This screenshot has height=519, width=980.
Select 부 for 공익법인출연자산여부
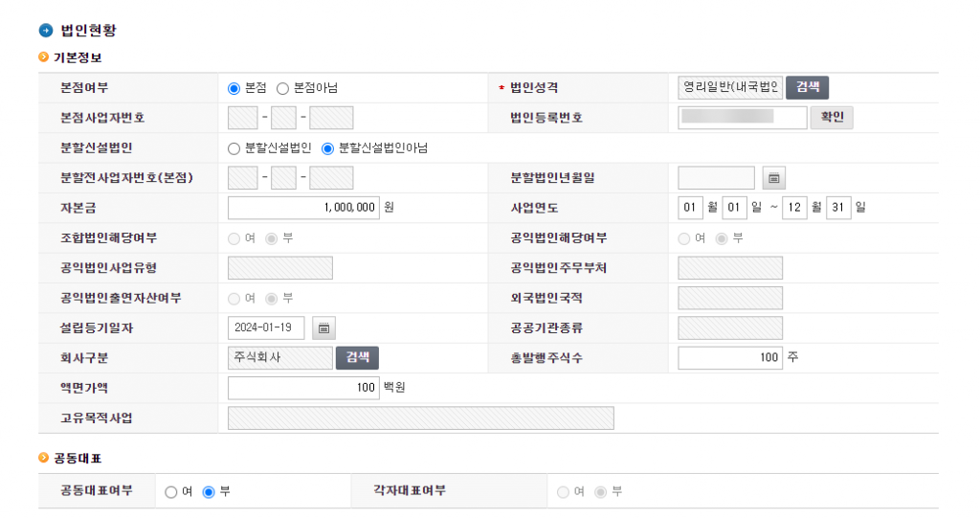pyautogui.click(x=271, y=298)
